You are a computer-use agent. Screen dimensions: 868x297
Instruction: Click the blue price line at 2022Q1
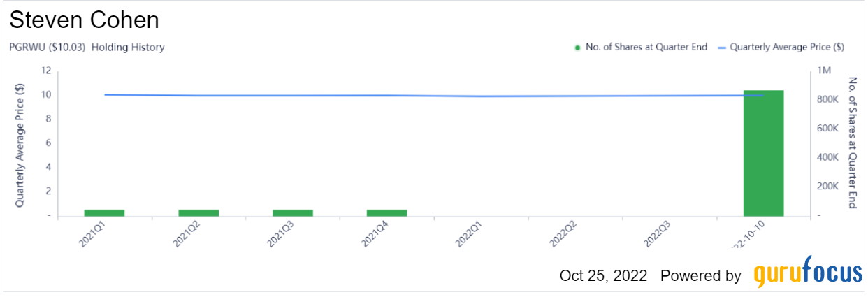(x=481, y=96)
